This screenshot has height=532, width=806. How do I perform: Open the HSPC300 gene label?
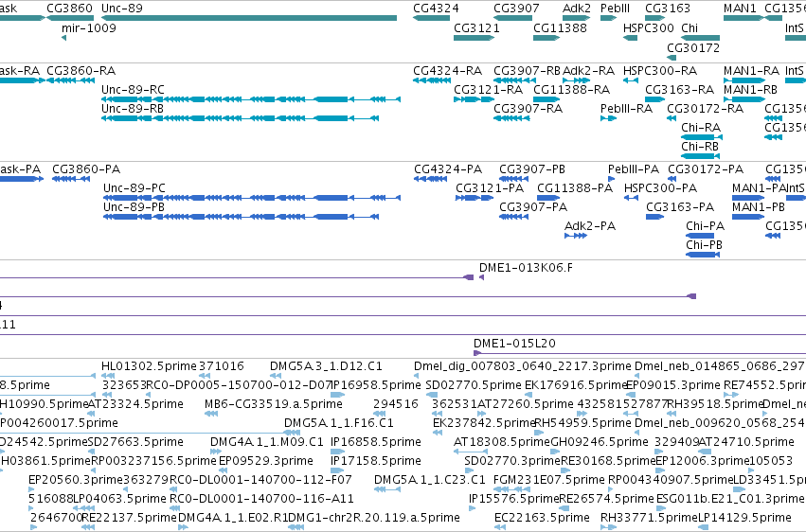coord(648,27)
